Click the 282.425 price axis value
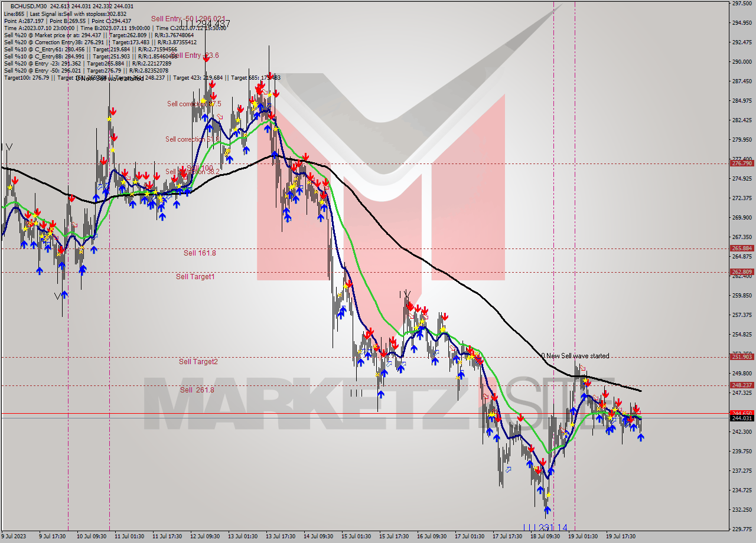756x543 pixels. (742, 120)
